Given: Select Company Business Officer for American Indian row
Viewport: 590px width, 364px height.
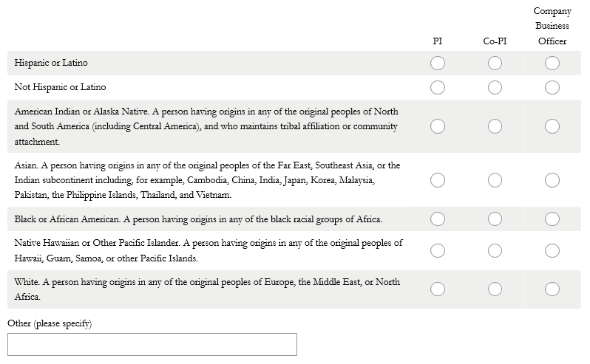Looking at the screenshot, I should [552, 126].
